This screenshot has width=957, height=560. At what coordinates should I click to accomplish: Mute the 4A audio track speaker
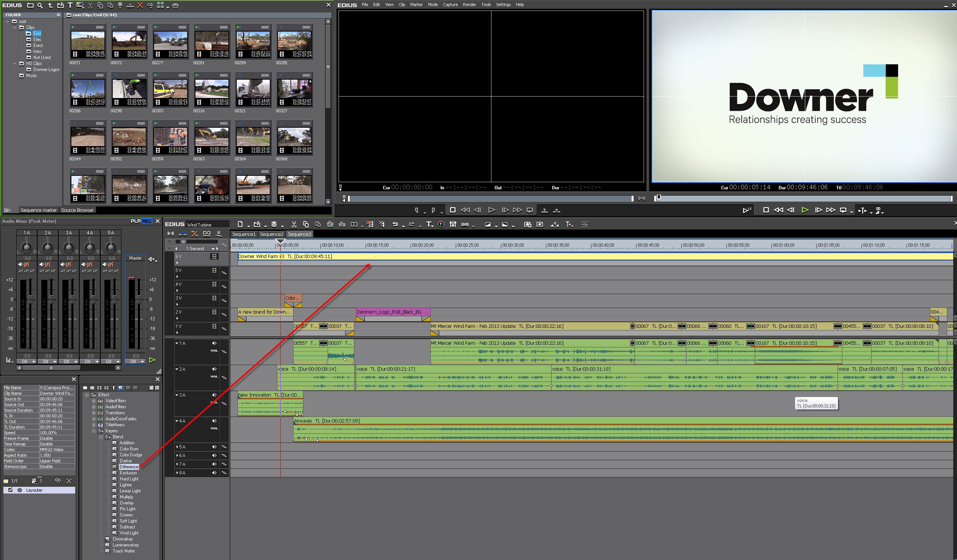(214, 421)
